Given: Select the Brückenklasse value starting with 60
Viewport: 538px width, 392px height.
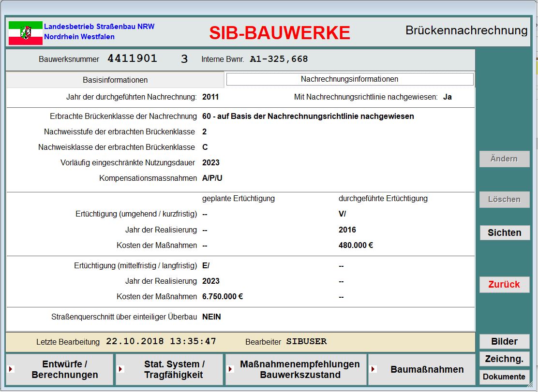Looking at the screenshot, I should (x=308, y=116).
